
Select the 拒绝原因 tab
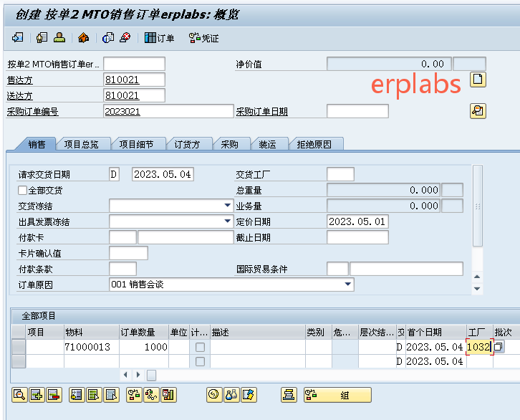coord(314,144)
